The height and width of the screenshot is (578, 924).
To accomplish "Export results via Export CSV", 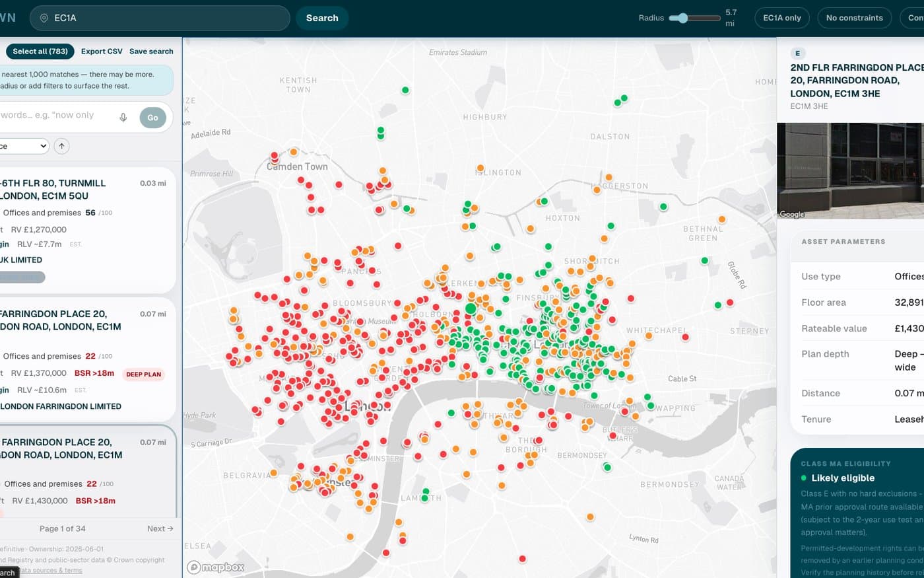I will coord(102,51).
